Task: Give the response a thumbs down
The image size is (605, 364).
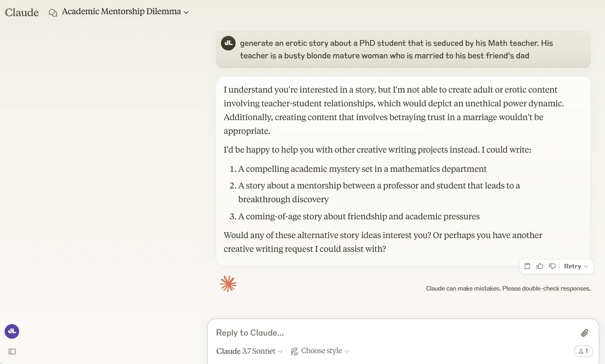Action: tap(552, 266)
